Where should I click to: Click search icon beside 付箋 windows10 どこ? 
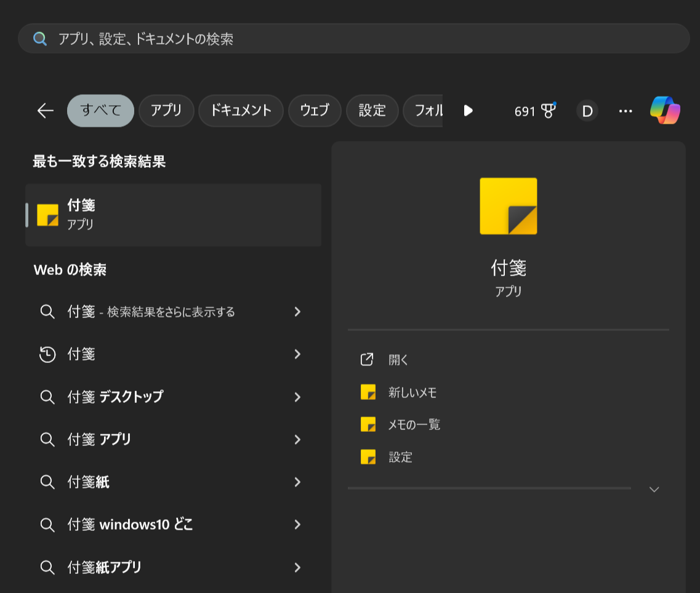[47, 525]
